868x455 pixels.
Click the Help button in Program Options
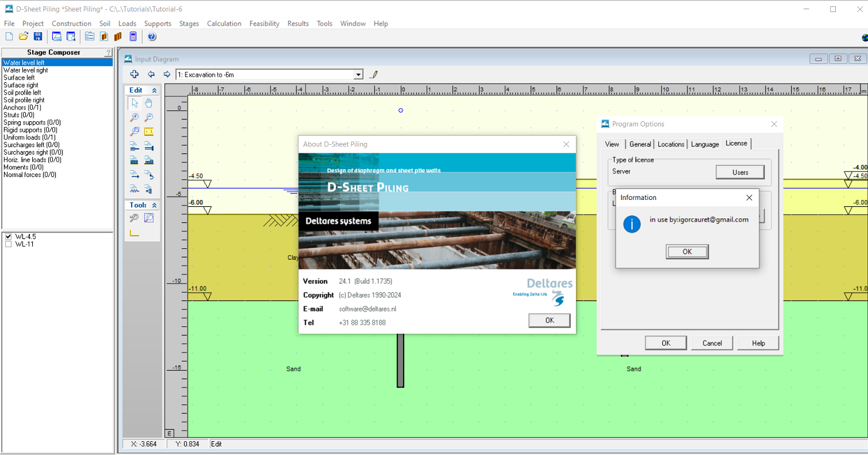758,343
